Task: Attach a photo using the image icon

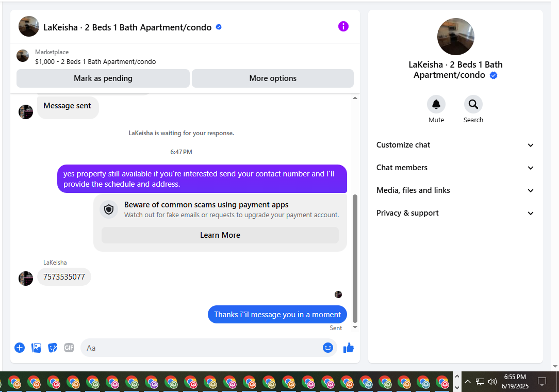Action: [x=37, y=348]
